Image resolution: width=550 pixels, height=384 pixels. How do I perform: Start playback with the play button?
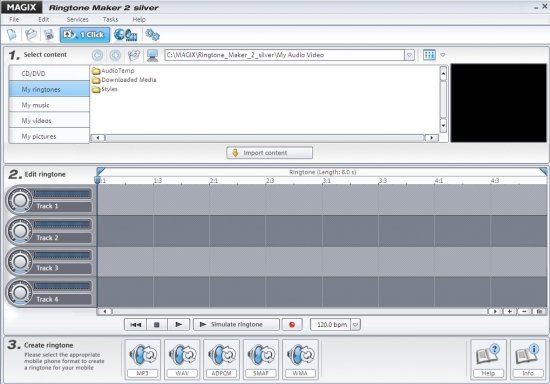click(x=179, y=324)
